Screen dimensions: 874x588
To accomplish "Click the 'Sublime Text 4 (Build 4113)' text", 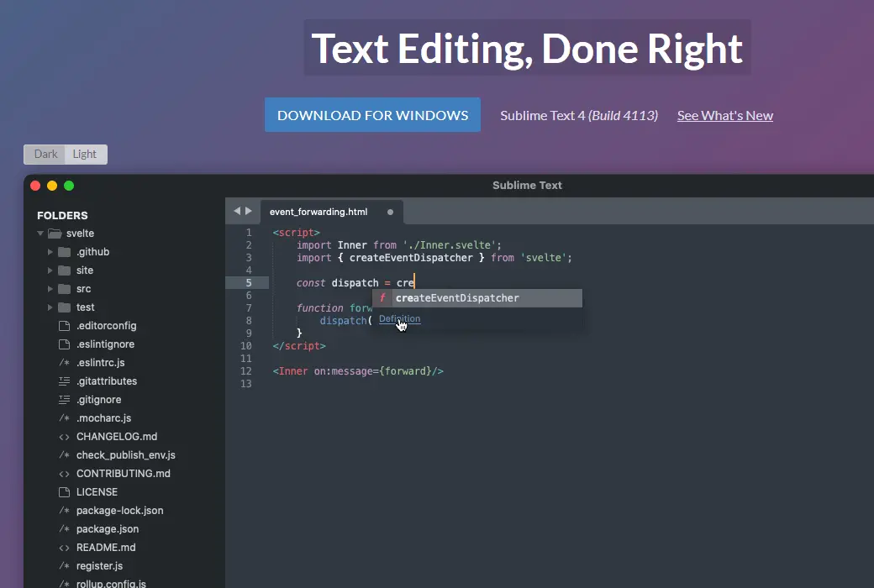I will 578,115.
